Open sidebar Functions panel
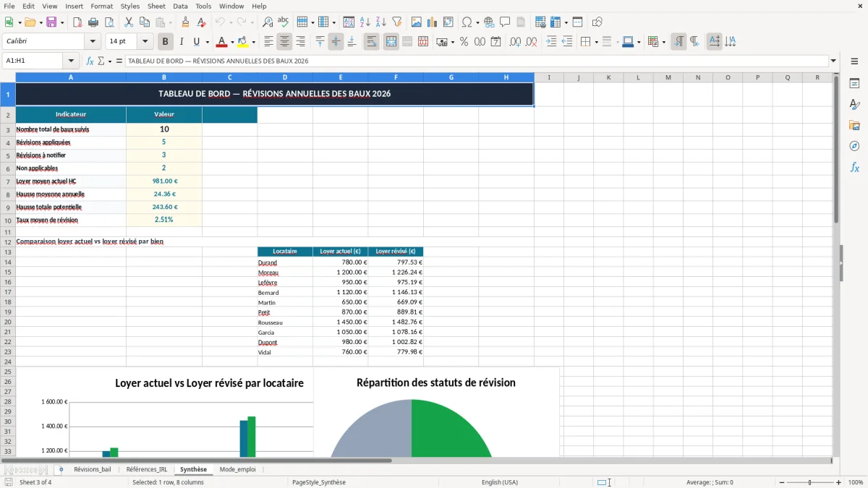868x488 pixels. 854,167
